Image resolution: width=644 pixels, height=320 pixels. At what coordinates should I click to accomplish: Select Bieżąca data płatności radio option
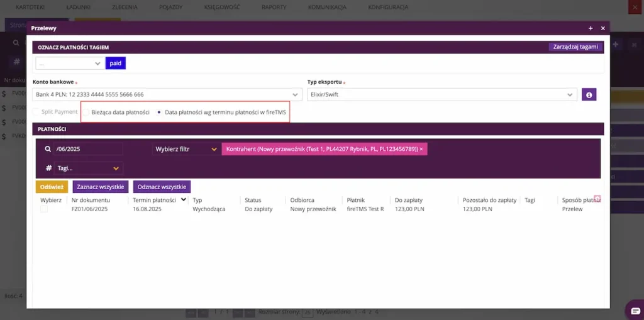pos(86,112)
